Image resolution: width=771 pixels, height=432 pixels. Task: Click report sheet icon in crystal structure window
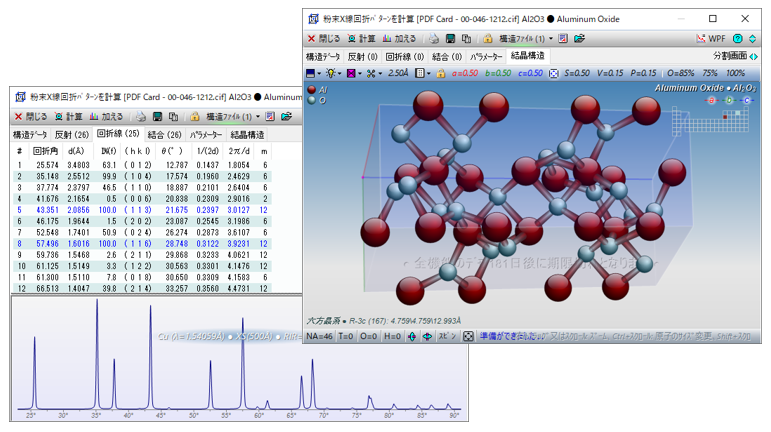pyautogui.click(x=563, y=38)
